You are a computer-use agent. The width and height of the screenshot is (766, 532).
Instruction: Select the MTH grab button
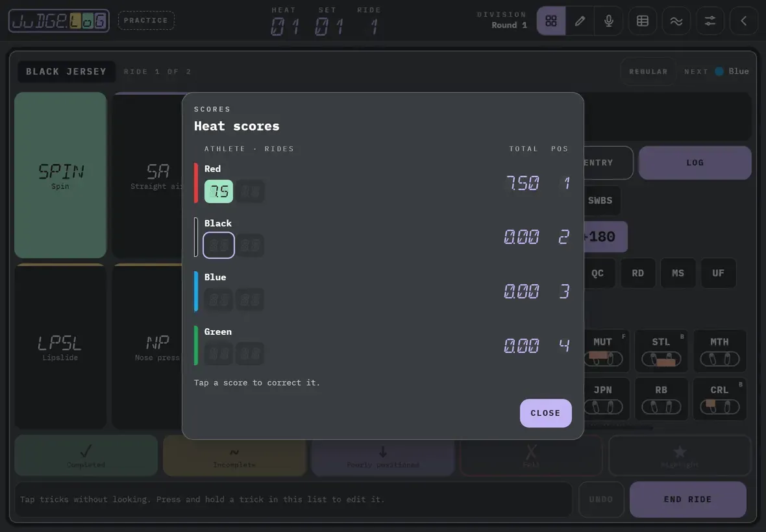(720, 350)
